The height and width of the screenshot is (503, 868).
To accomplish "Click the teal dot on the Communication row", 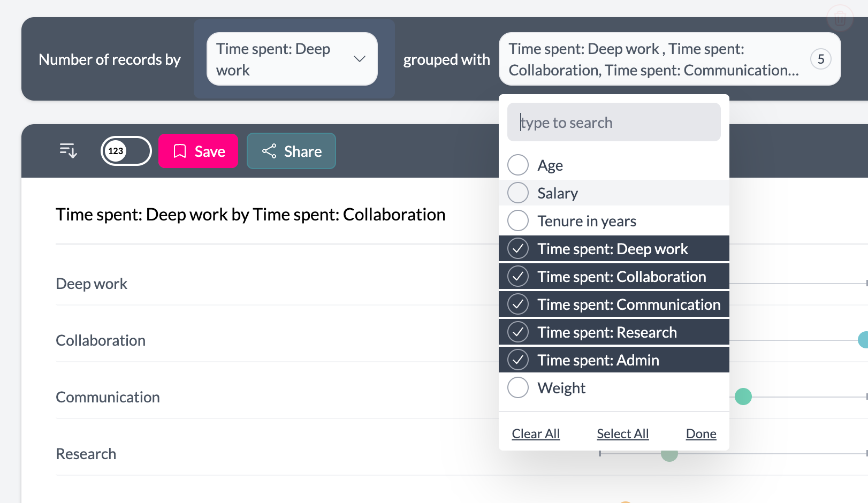I will point(743,397).
